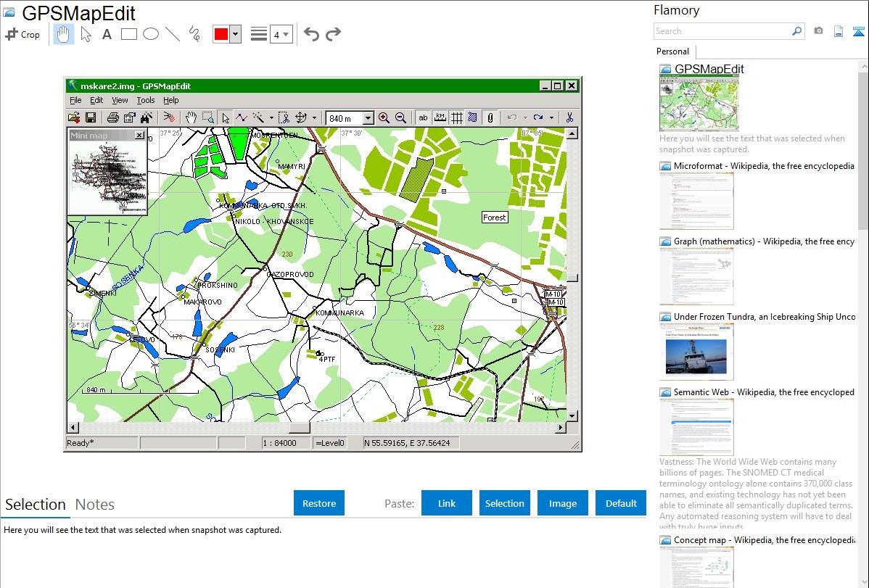Image resolution: width=869 pixels, height=588 pixels.
Task: Open the Help menu in GPSMapEdit
Action: 170,100
